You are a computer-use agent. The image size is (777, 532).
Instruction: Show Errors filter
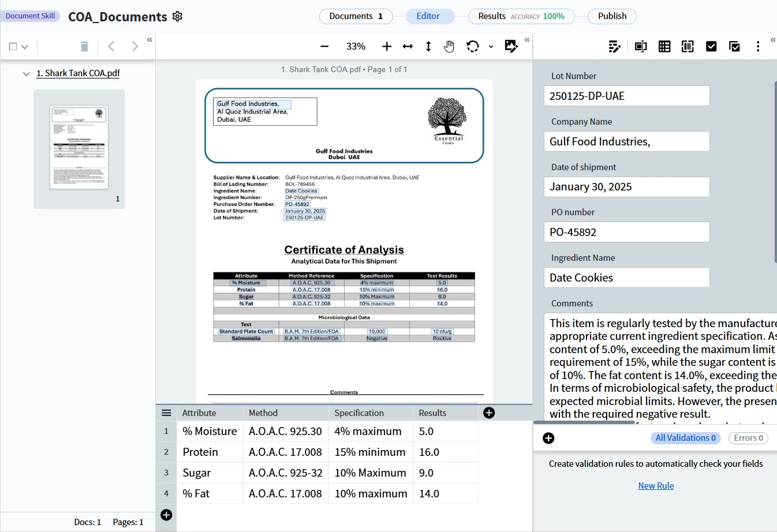click(x=748, y=438)
